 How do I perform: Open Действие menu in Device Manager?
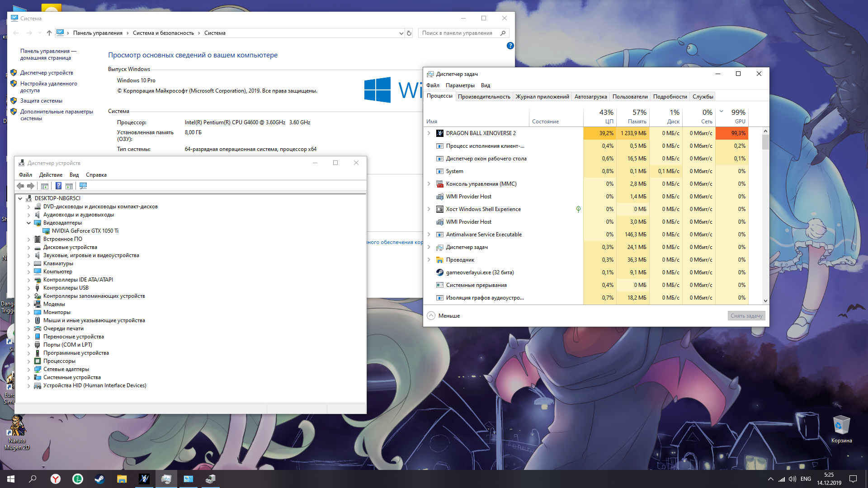pos(51,175)
